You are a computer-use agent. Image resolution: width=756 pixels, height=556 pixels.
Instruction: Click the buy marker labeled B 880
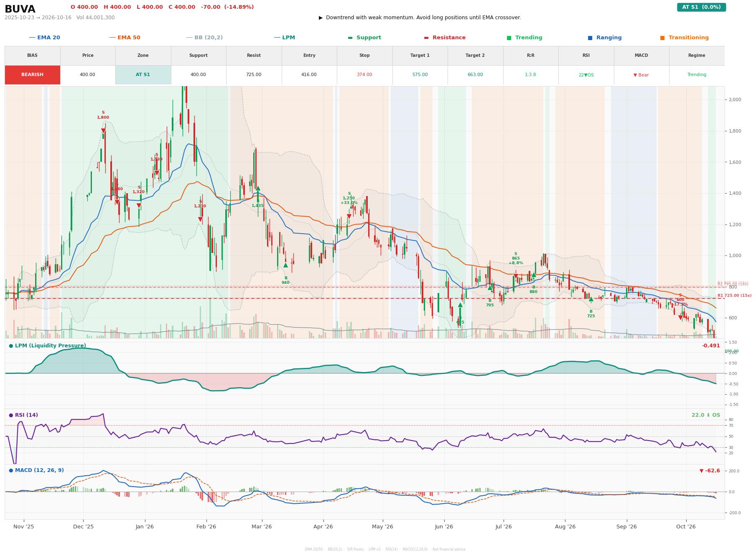(x=534, y=275)
